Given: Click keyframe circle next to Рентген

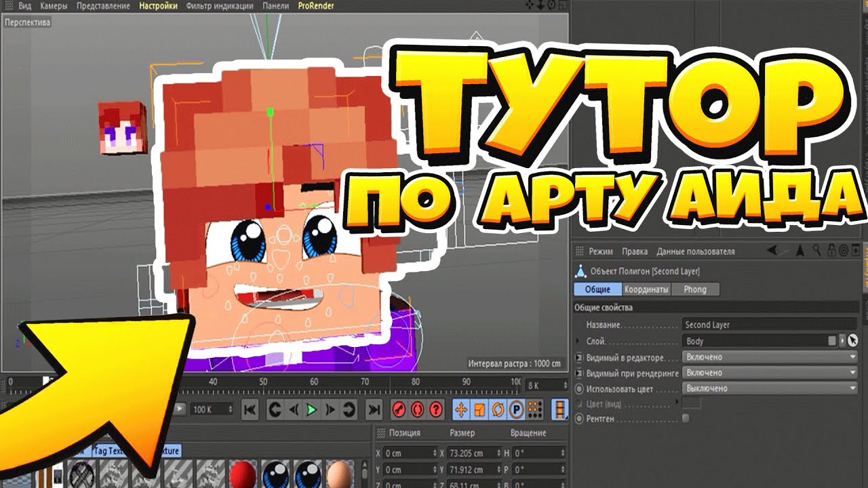Looking at the screenshot, I should point(579,420).
